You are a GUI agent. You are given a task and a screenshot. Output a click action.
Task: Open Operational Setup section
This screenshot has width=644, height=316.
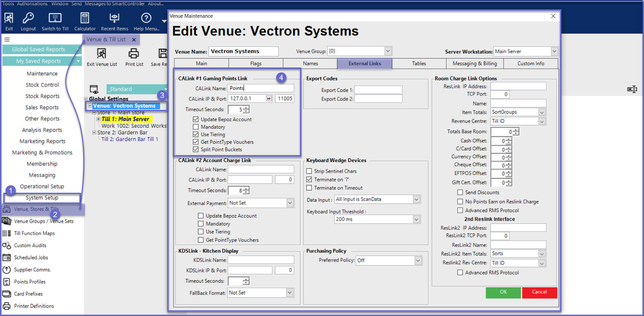point(42,186)
